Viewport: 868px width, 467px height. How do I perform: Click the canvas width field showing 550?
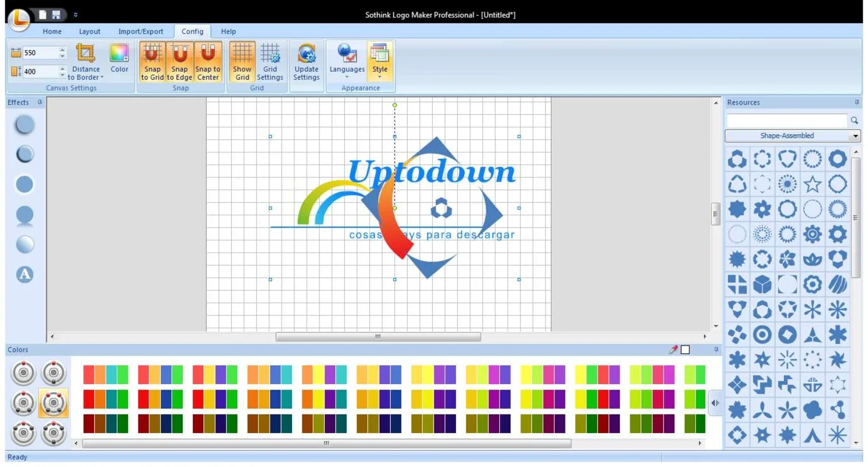[40, 53]
